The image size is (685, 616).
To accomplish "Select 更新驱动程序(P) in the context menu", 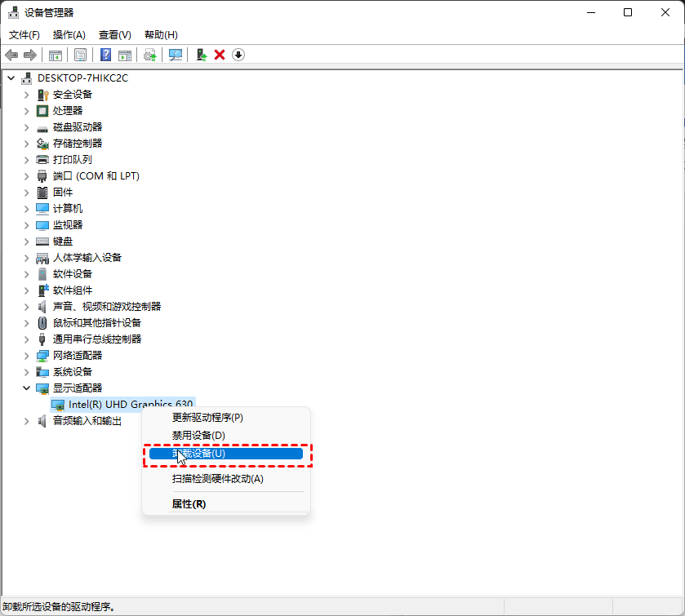I will [x=207, y=418].
